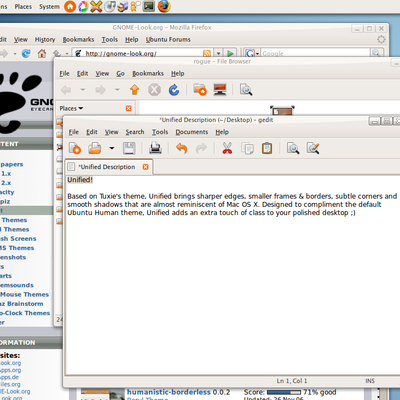The width and height of the screenshot is (400, 400).
Task: Reload the File Browser folder
Action: 174,90
